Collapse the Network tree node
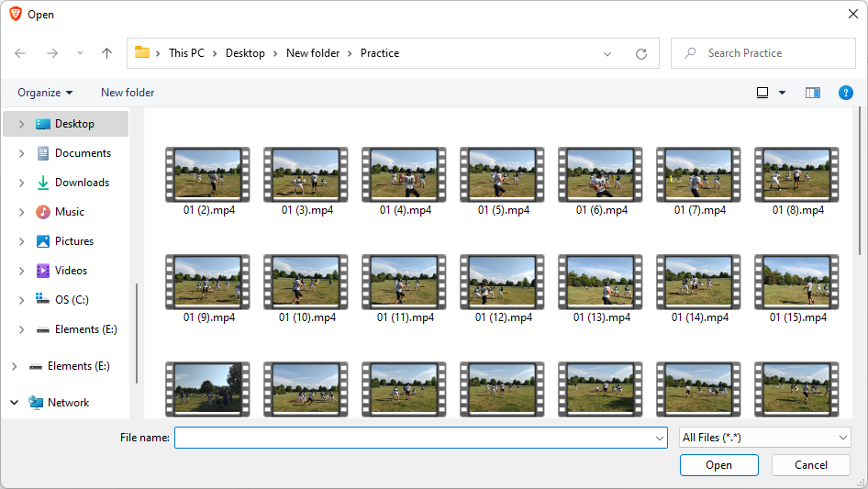This screenshot has height=489, width=868. point(15,403)
